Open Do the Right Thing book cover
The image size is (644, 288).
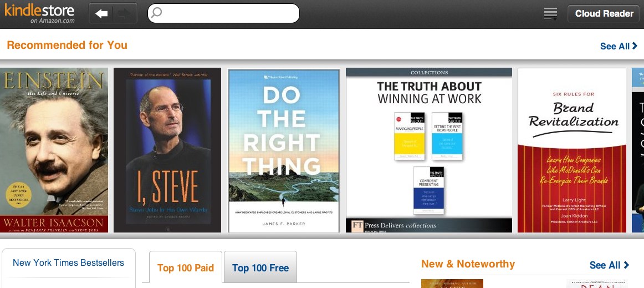point(284,150)
